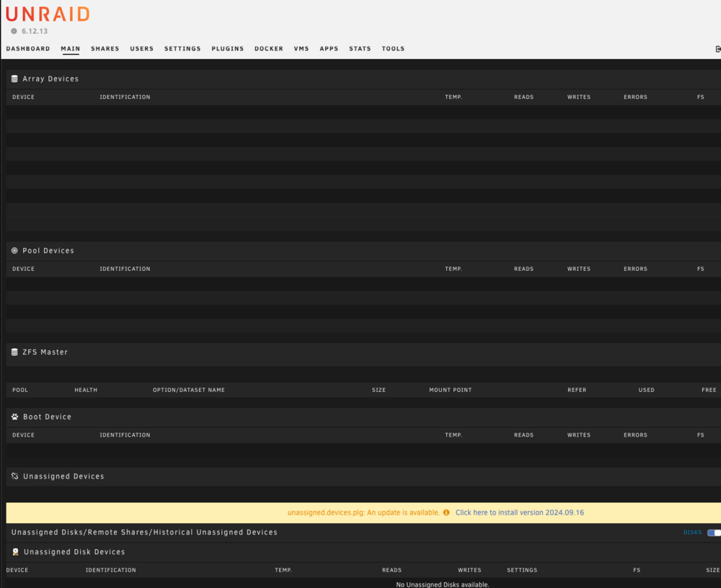The width and height of the screenshot is (721, 588).
Task: Open the Tools tab
Action: 393,49
